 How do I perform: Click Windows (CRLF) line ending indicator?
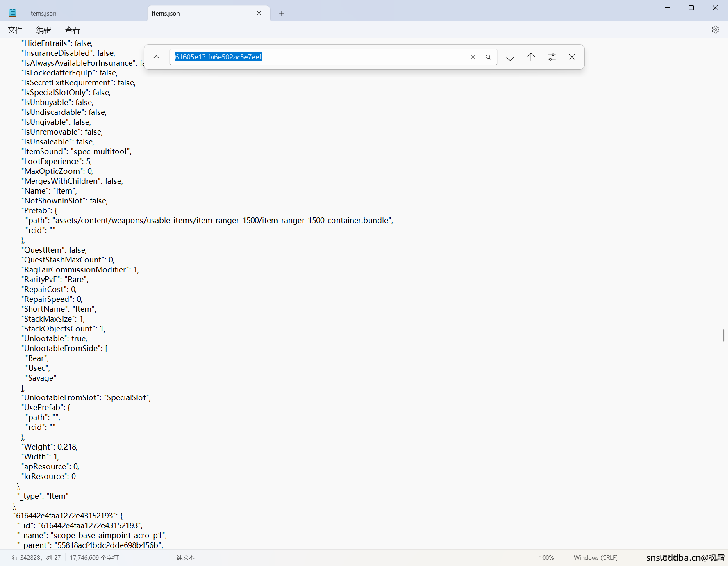[596, 558]
